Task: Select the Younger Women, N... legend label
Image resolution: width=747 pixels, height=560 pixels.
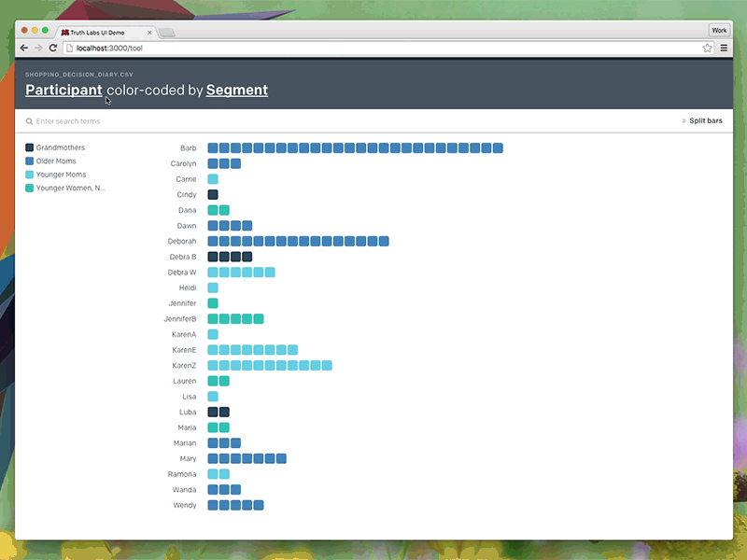Action: (71, 188)
